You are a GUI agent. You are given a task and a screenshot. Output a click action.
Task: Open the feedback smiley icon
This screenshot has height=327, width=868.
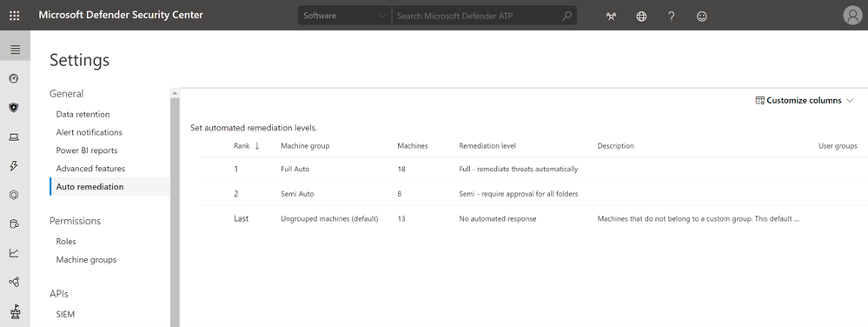pos(701,16)
